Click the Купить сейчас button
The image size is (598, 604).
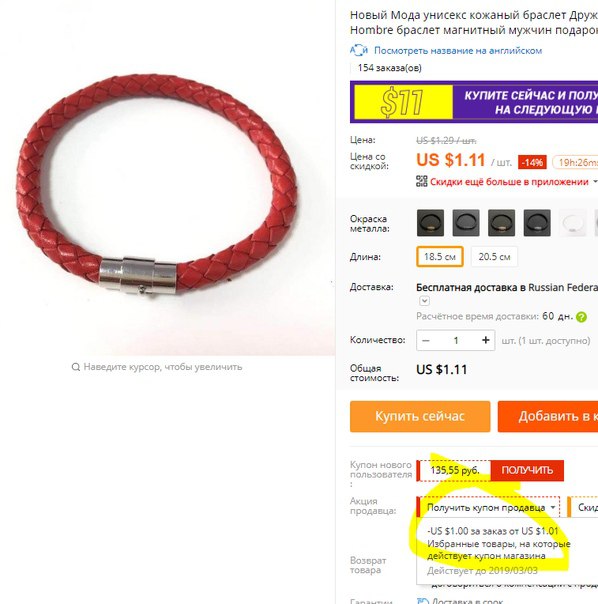(420, 416)
